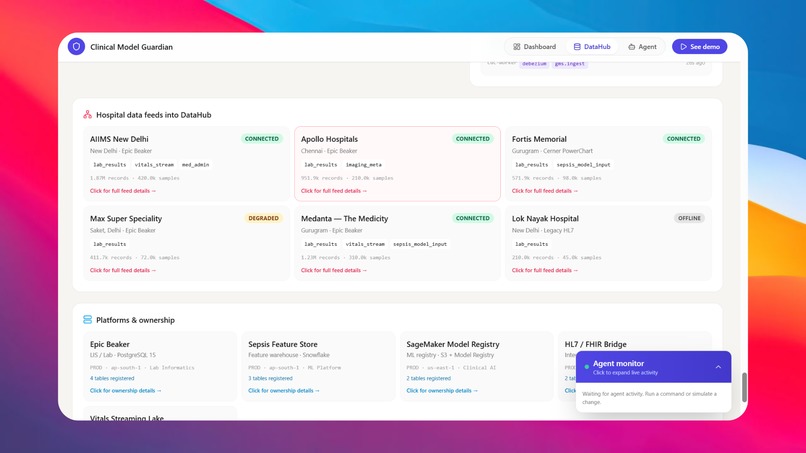Click Max Super Speciality DEGRADED badge

pyautogui.click(x=263, y=219)
